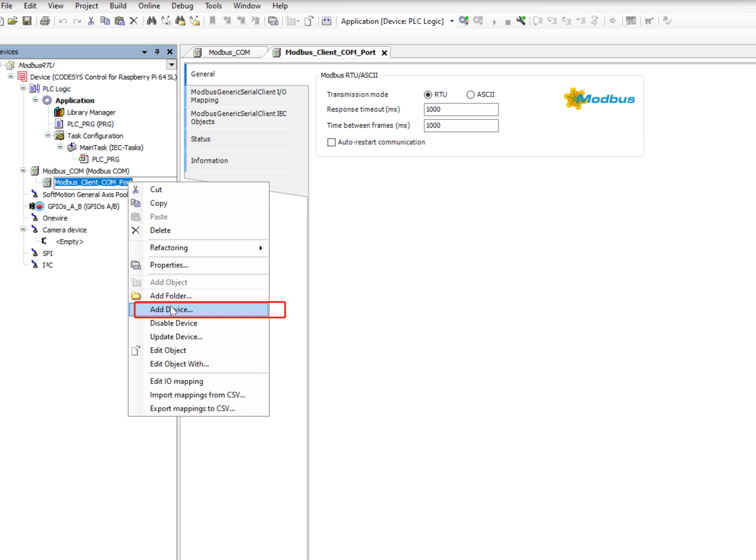Collapse the Modbus_COM (Modbus COM) node
This screenshot has width=756, height=560.
click(x=23, y=171)
